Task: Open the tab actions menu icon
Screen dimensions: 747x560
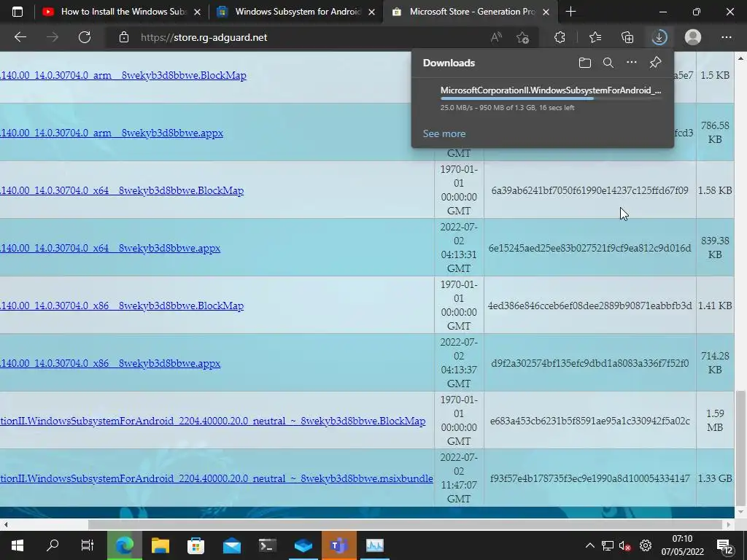Action: (x=18, y=12)
